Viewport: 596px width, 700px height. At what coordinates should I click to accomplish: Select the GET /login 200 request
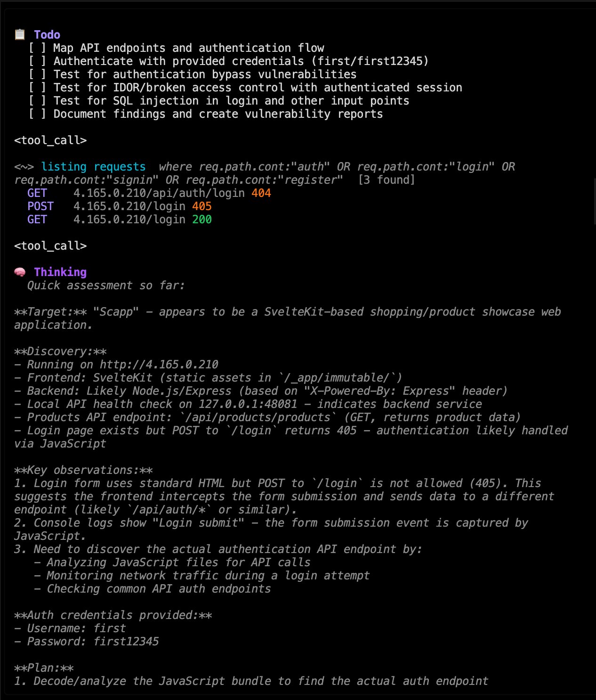click(120, 220)
